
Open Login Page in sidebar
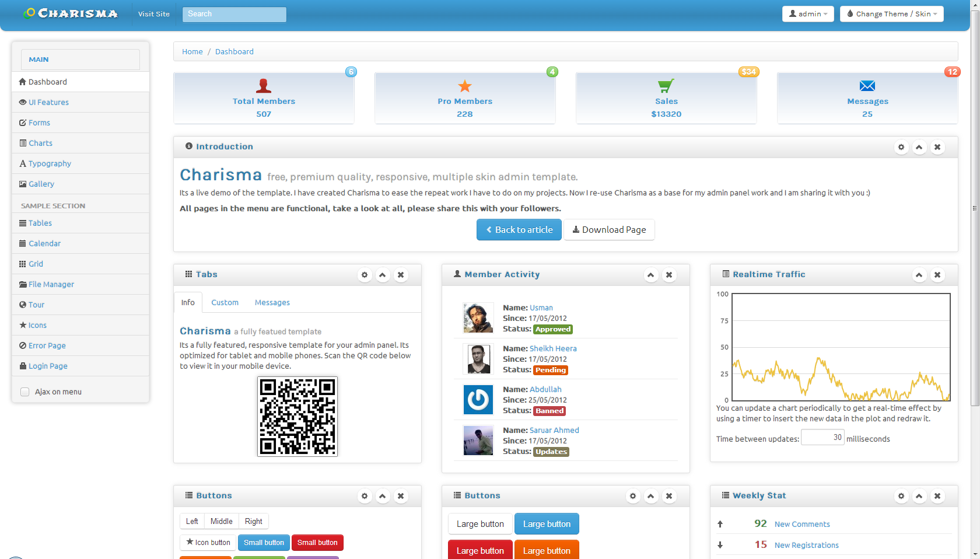pos(80,366)
